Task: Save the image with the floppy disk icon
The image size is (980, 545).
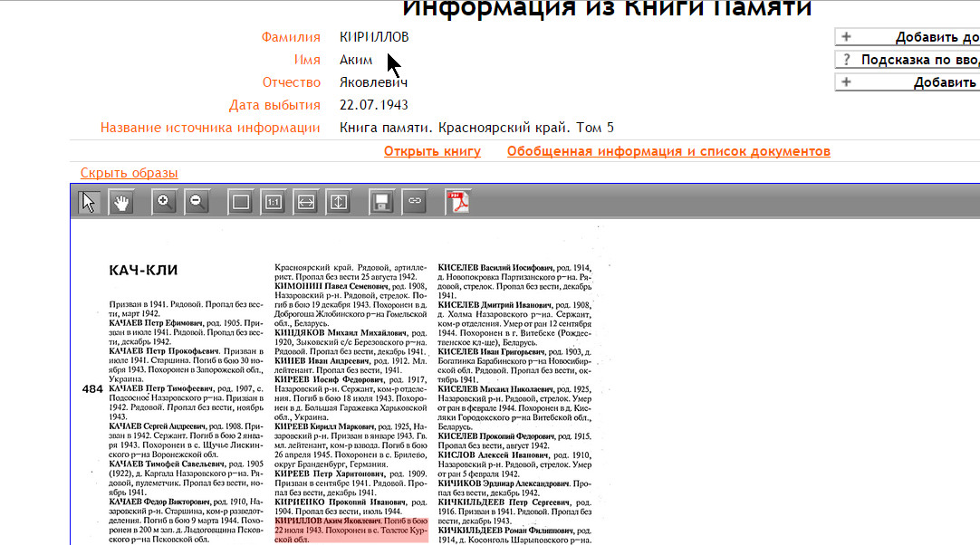Action: pos(381,202)
